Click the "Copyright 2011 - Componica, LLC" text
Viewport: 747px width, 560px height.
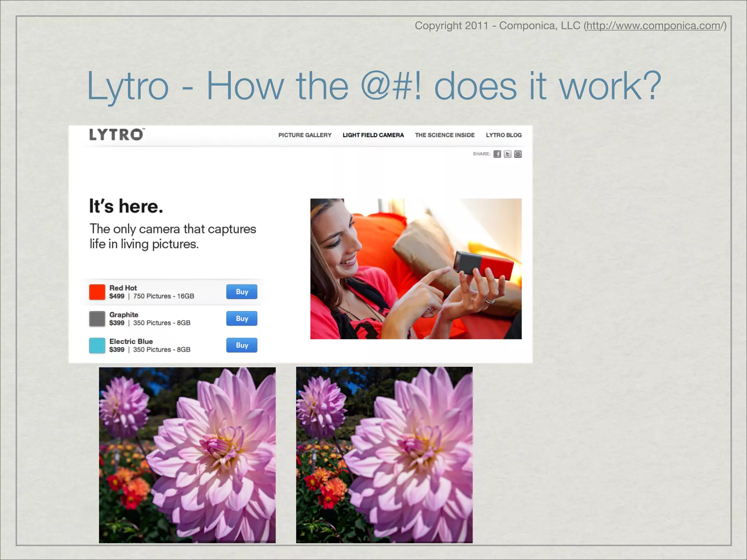[x=498, y=26]
